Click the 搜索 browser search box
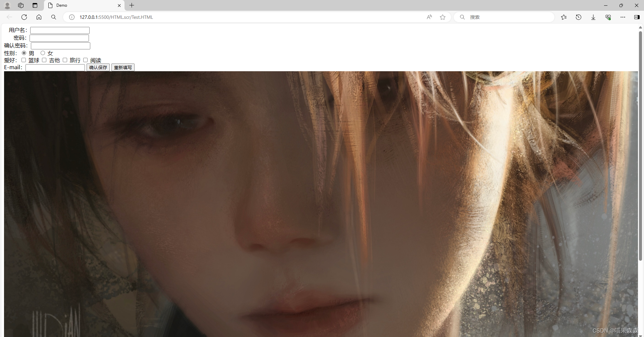Image resolution: width=644 pixels, height=337 pixels. tap(504, 17)
